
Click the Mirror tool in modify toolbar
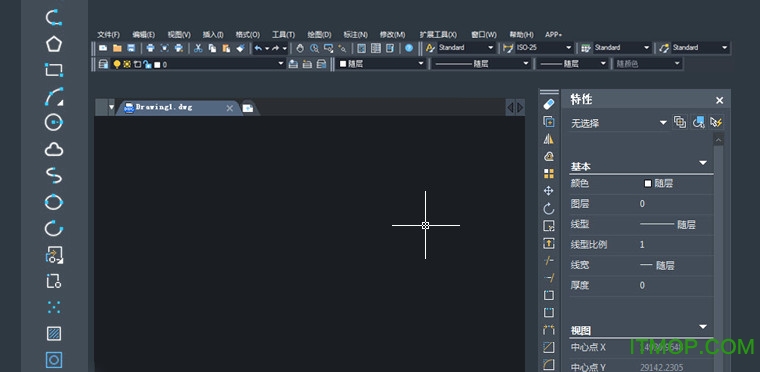[x=549, y=139]
